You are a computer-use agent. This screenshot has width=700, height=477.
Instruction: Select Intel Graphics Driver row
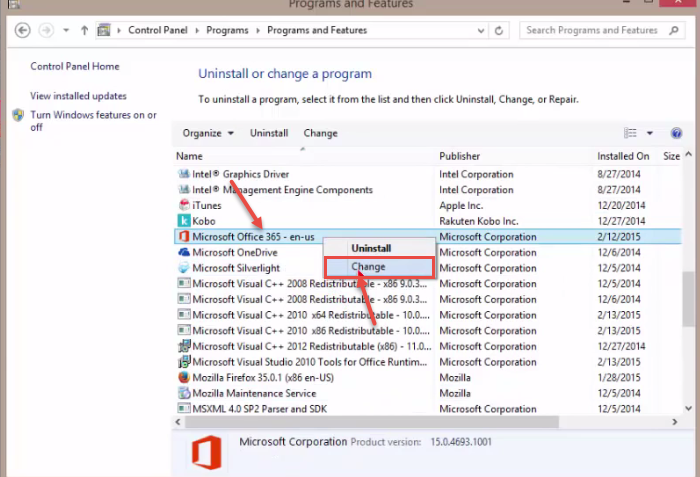[428, 174]
